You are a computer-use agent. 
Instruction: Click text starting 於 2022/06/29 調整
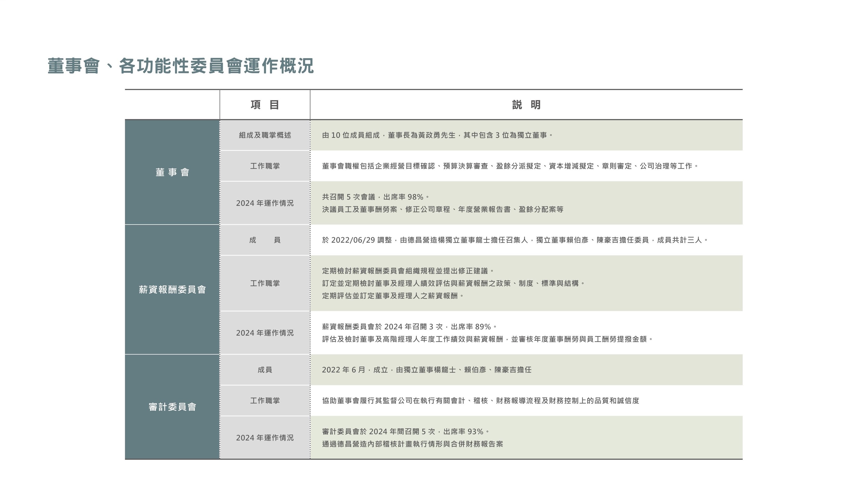(x=515, y=240)
